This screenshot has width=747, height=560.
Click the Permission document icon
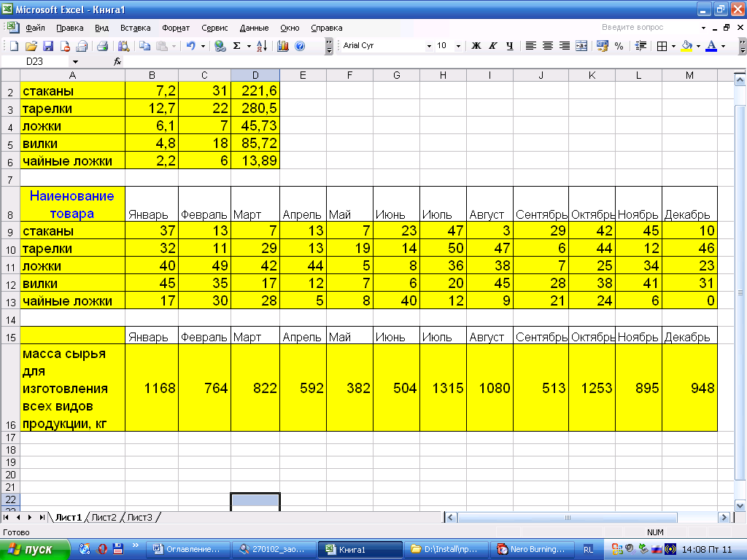[65, 46]
